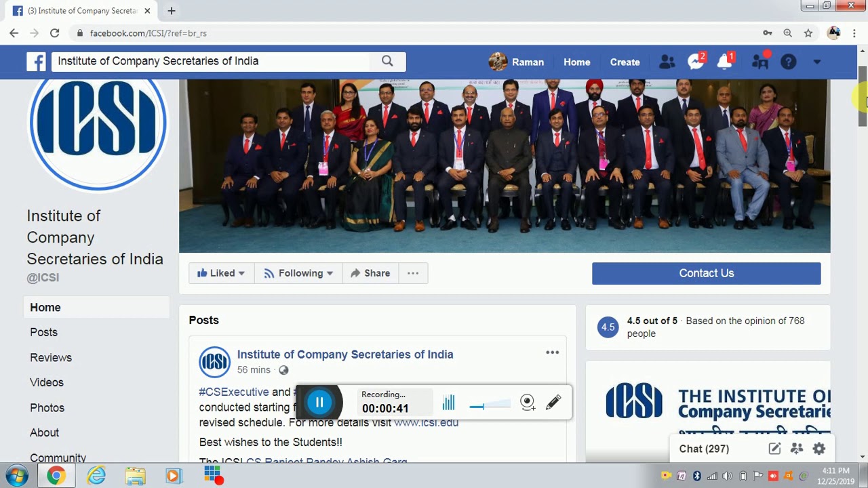Open a new browser tab
The height and width of the screenshot is (488, 868).
pos(172,11)
